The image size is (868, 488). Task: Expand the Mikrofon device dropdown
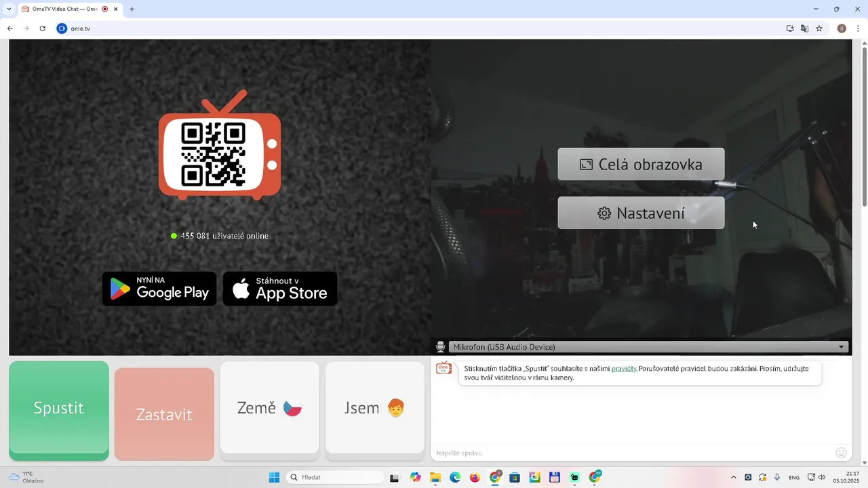[x=649, y=347]
